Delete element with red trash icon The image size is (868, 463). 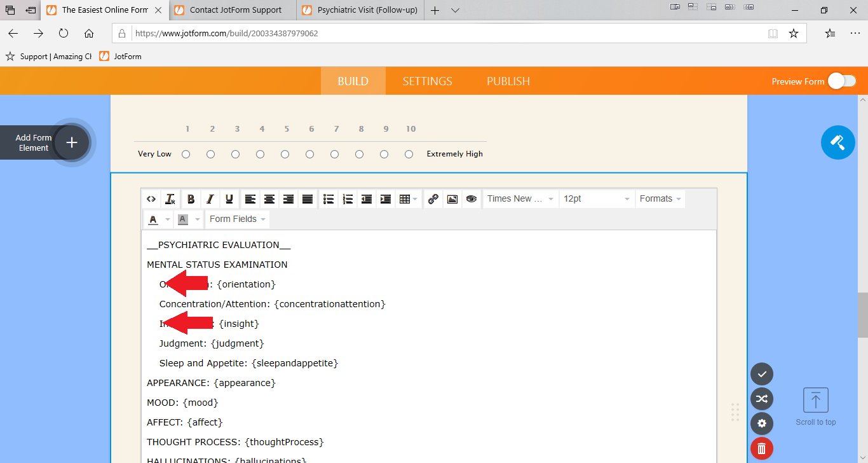762,449
